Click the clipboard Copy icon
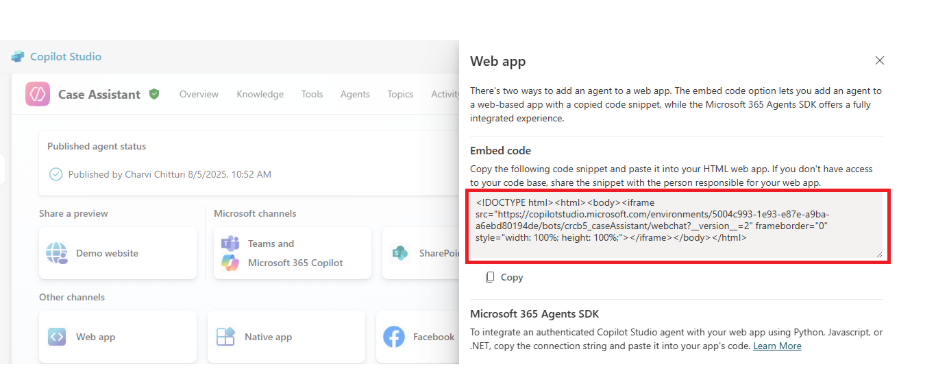 pyautogui.click(x=490, y=277)
